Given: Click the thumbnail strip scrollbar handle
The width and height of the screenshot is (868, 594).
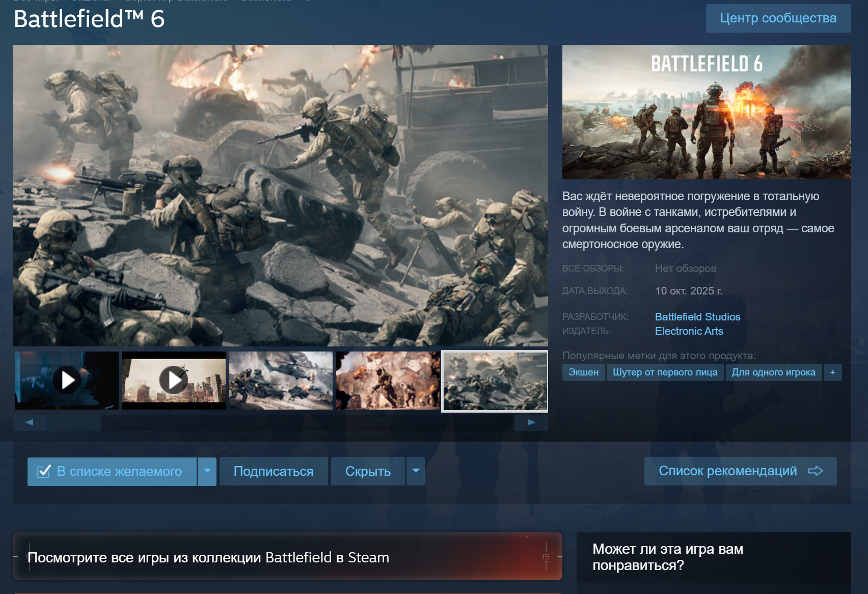Looking at the screenshot, I should (x=74, y=422).
